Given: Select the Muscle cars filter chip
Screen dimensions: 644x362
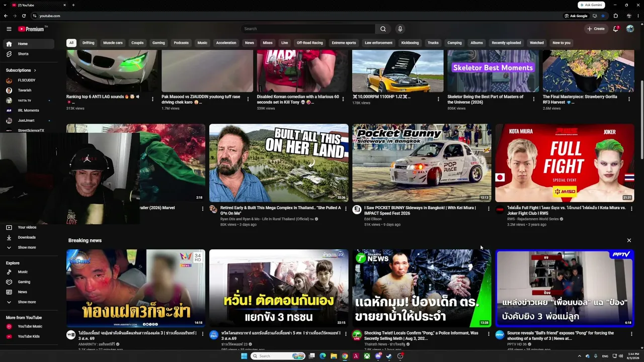Looking at the screenshot, I should click(113, 43).
